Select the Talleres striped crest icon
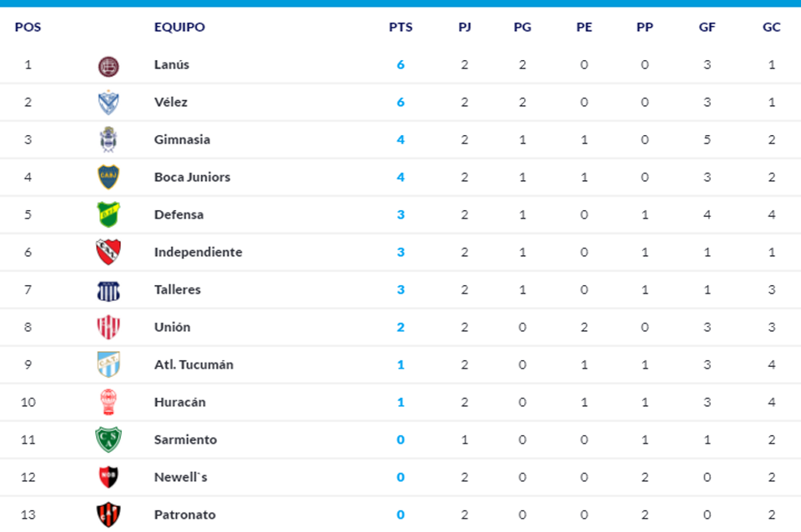Screen dimensions: 801x532 pos(108,290)
